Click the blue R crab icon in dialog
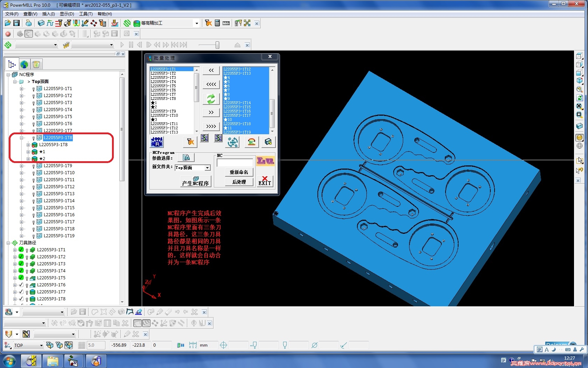Image resolution: width=588 pixels, height=368 pixels. click(157, 142)
